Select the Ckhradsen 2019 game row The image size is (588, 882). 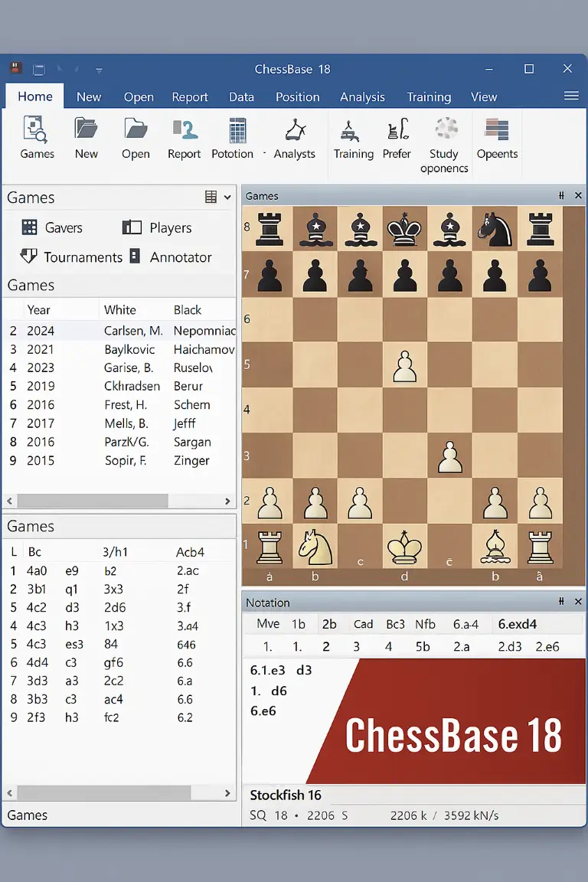point(119,387)
